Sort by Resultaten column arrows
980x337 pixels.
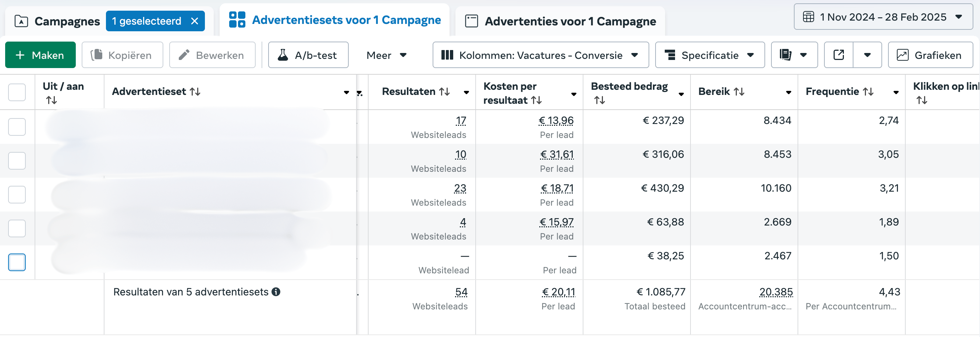pyautogui.click(x=444, y=92)
